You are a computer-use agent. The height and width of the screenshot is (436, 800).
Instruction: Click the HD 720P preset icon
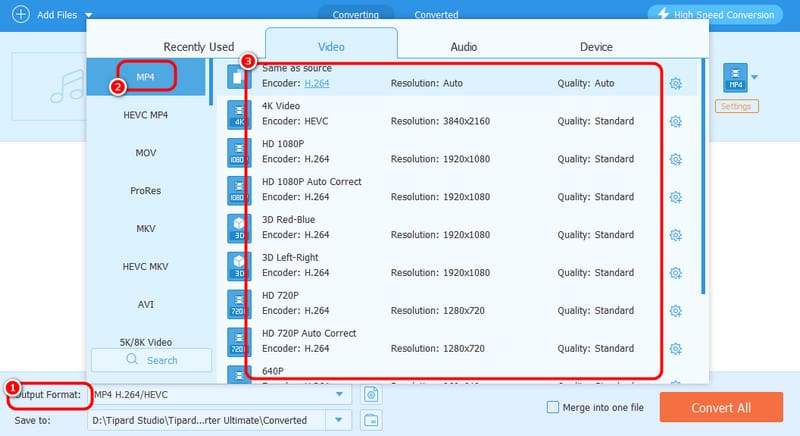coord(239,304)
